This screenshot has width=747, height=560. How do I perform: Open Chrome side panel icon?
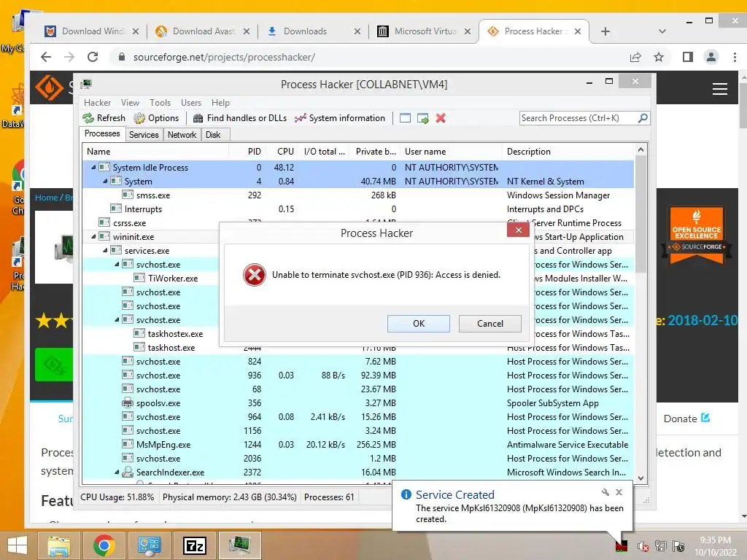click(x=687, y=57)
